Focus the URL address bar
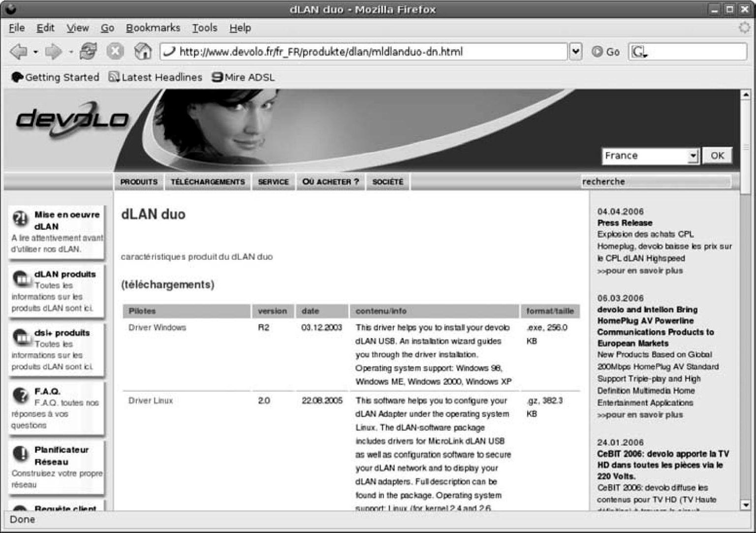Screen dimensions: 756x533 [x=363, y=51]
